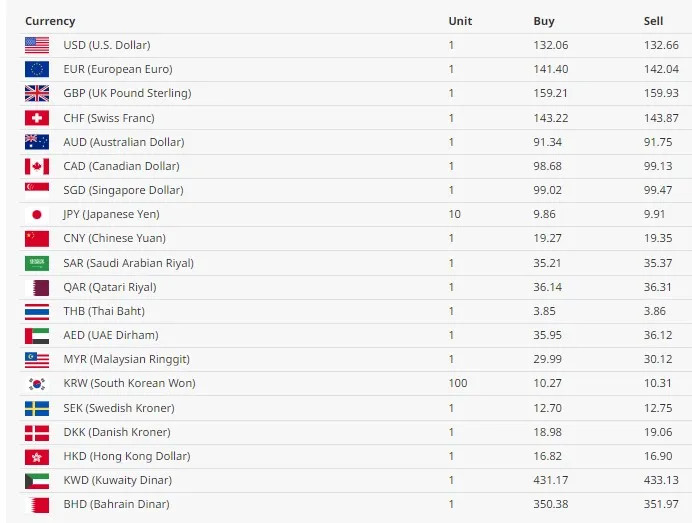
Task: Click the European Union flag icon
Action: (37, 69)
